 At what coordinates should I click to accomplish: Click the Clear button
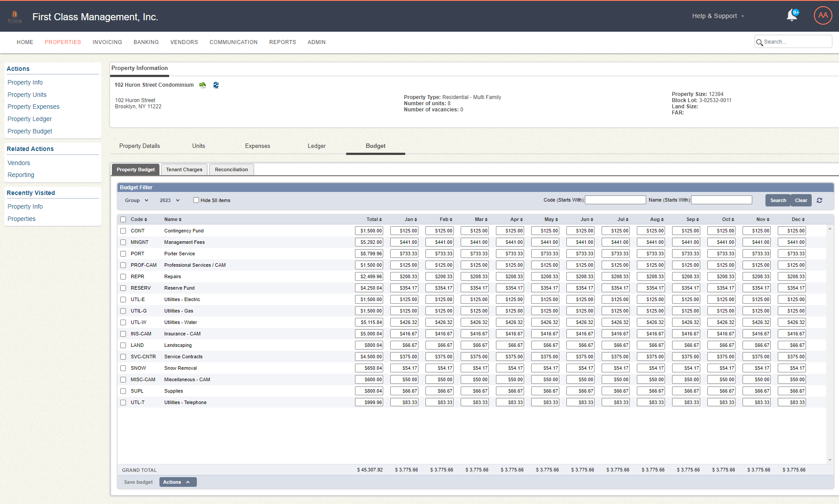pos(801,200)
